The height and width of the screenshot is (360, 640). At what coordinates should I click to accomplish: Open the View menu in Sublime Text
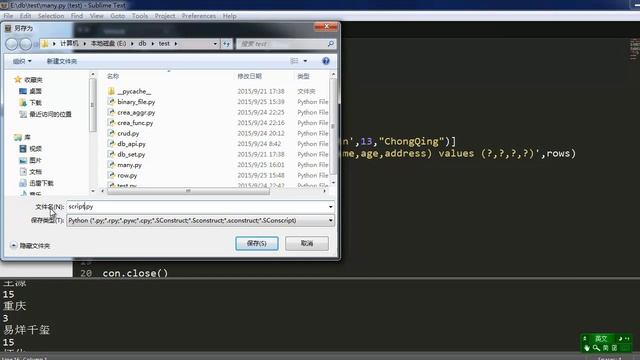click(97, 16)
